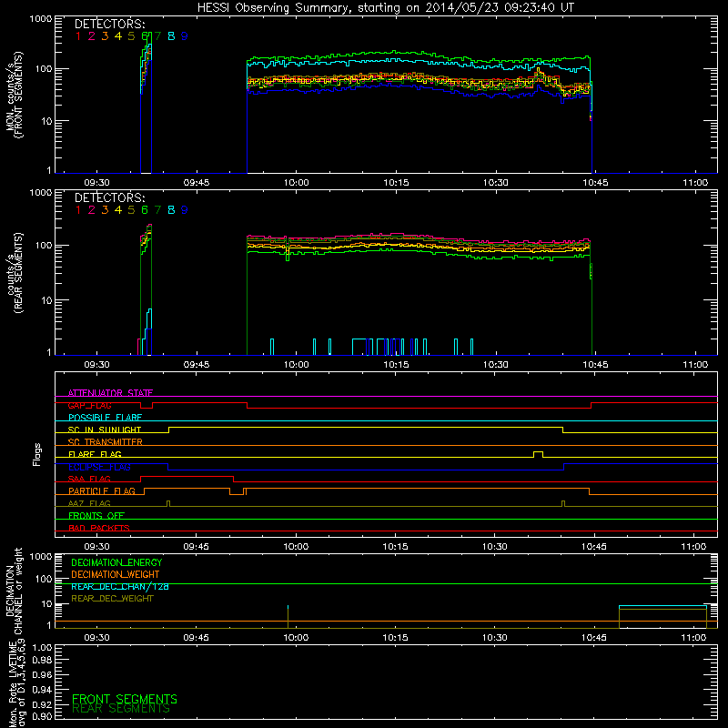728x728 pixels.
Task: Click the 09:30 time tick under decimation plot
Action: (96, 638)
